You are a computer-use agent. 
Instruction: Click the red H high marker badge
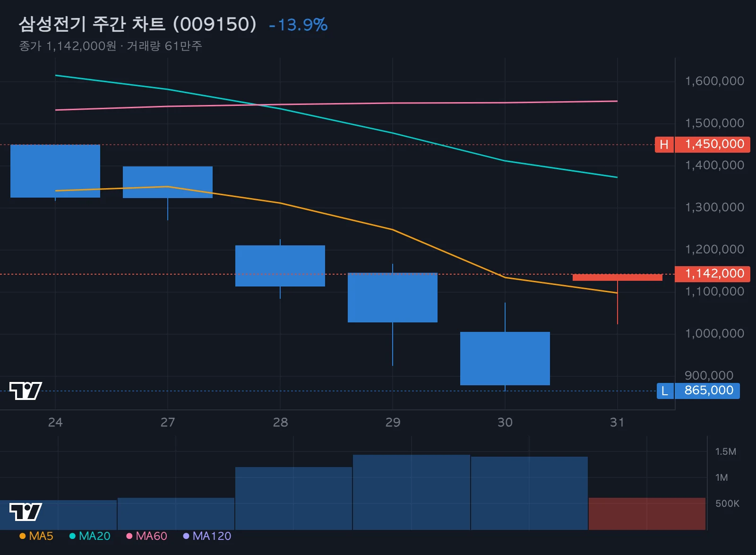tap(664, 145)
